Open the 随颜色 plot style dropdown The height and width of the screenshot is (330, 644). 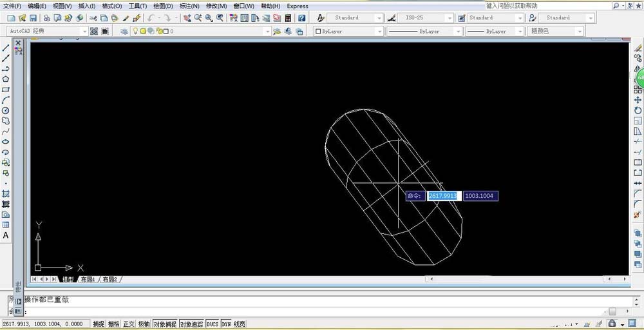pos(556,31)
